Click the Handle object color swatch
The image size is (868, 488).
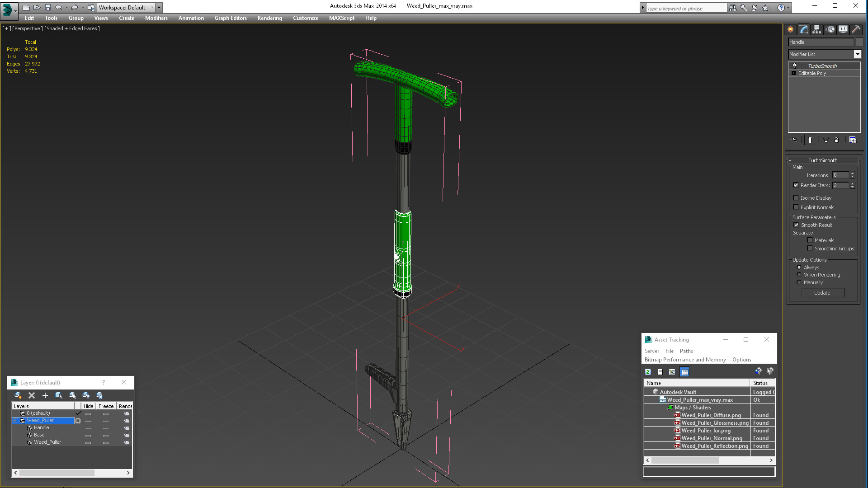point(859,42)
